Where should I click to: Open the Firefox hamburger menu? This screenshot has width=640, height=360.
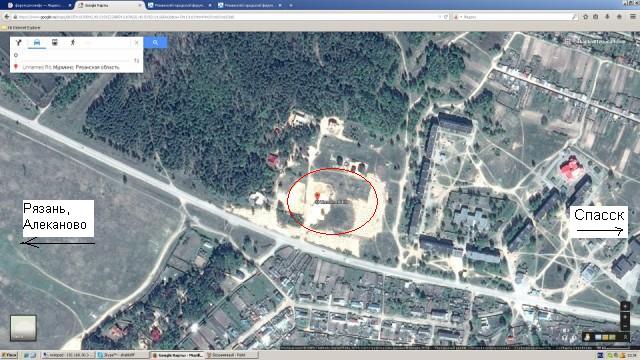coord(633,17)
